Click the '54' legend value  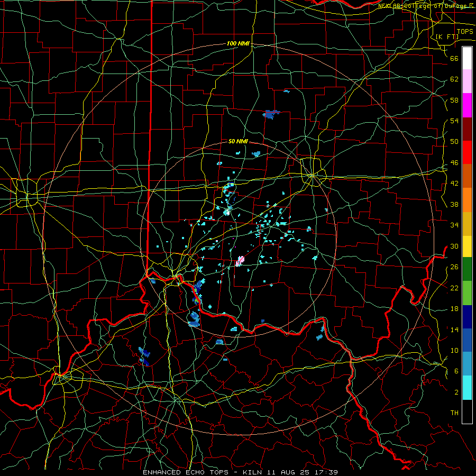click(x=454, y=121)
